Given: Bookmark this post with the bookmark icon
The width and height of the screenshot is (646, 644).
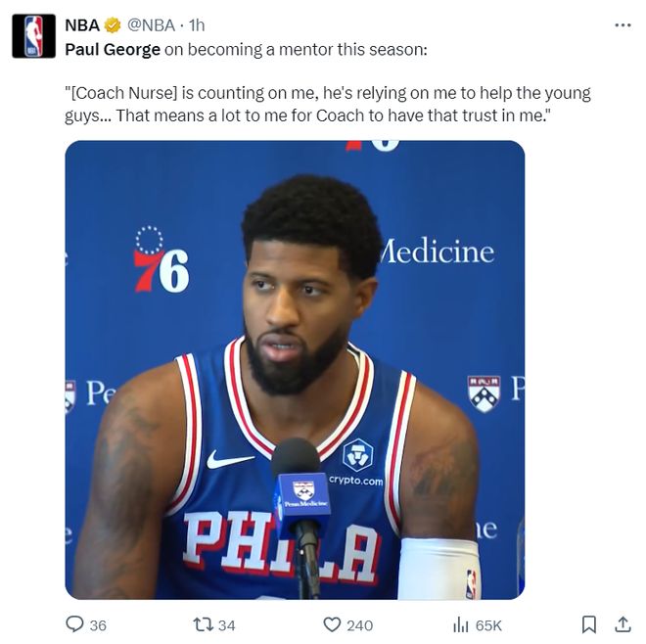Looking at the screenshot, I should (588, 624).
